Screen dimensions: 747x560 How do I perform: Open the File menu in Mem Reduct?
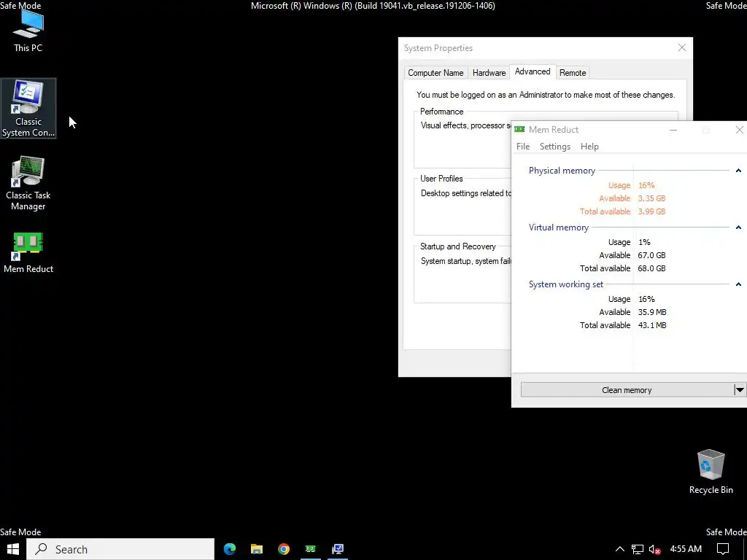(x=522, y=146)
